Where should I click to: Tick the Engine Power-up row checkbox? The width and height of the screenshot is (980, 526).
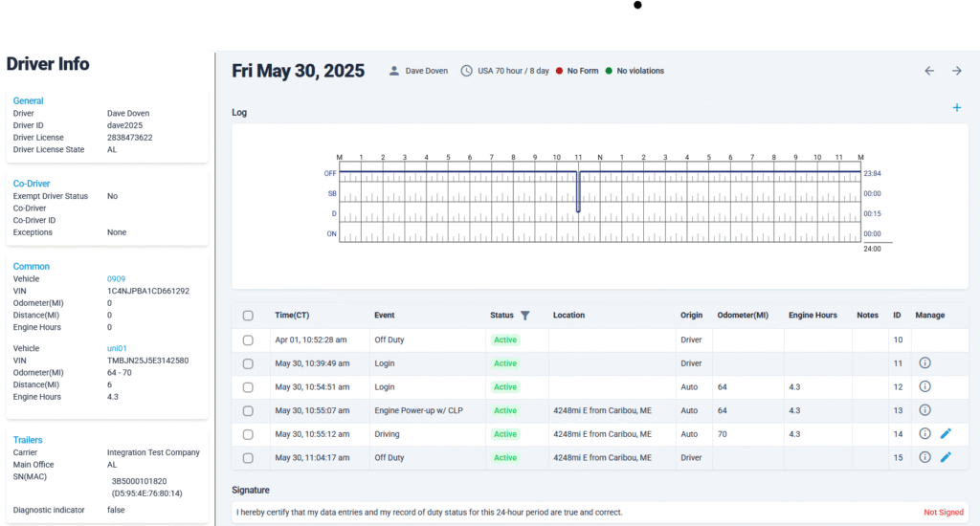click(249, 410)
